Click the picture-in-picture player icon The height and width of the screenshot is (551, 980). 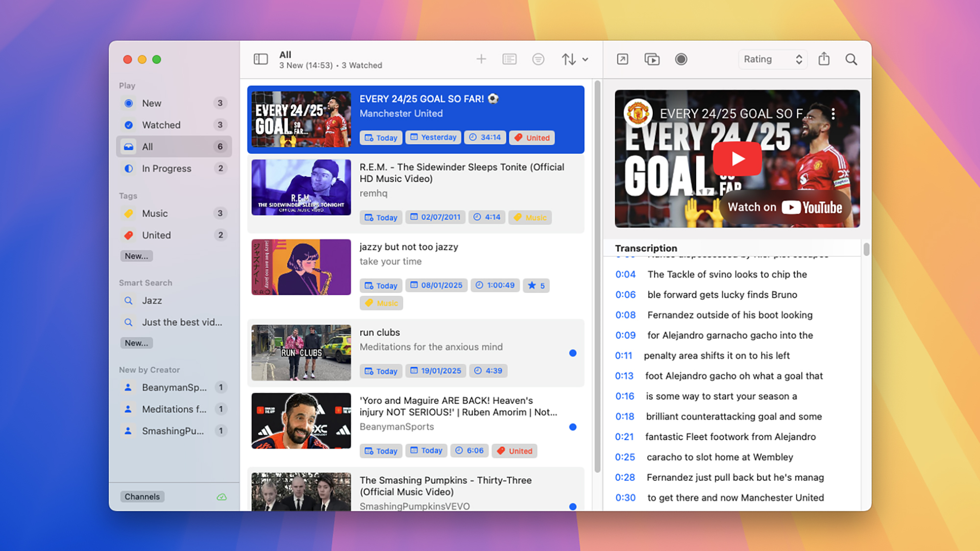(652, 59)
